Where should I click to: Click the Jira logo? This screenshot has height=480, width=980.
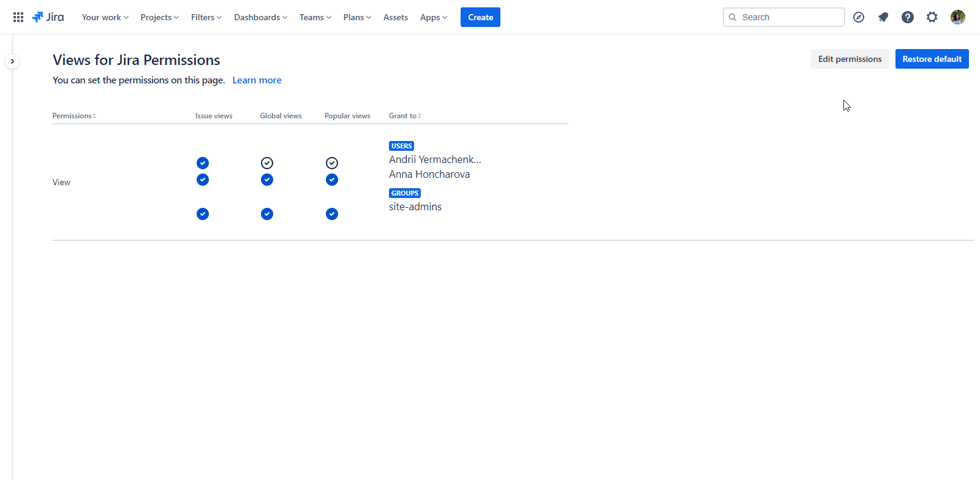[48, 17]
